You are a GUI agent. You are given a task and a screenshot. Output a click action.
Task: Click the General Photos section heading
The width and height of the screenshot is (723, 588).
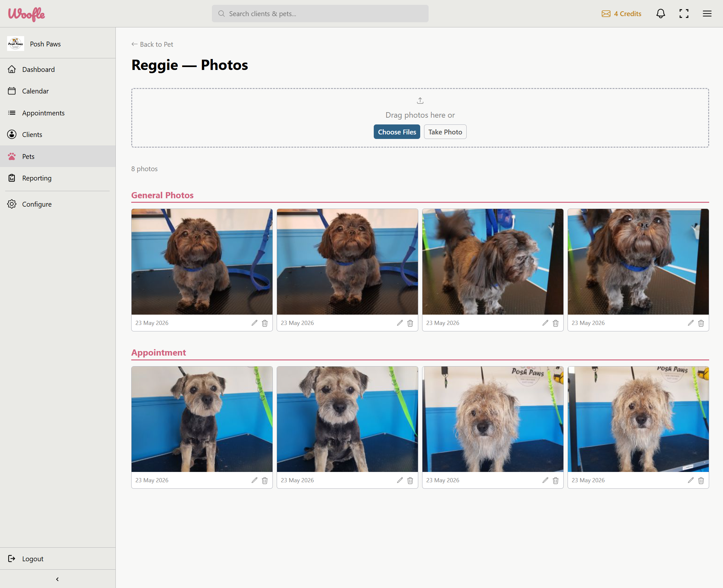pyautogui.click(x=162, y=195)
